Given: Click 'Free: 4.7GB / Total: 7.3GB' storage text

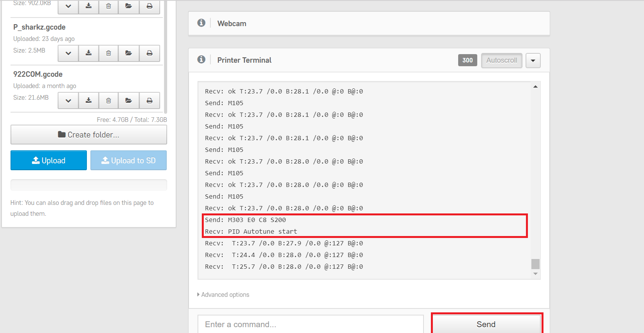Looking at the screenshot, I should click(132, 120).
